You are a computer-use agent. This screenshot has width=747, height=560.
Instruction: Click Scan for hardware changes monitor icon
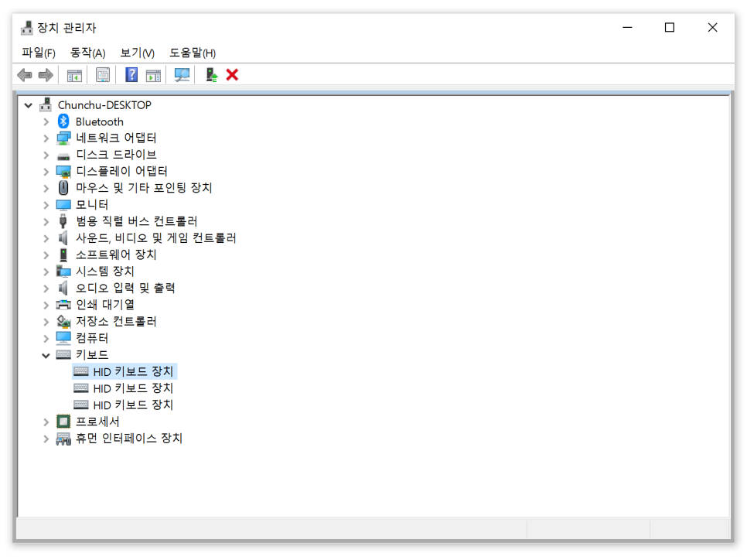[182, 75]
